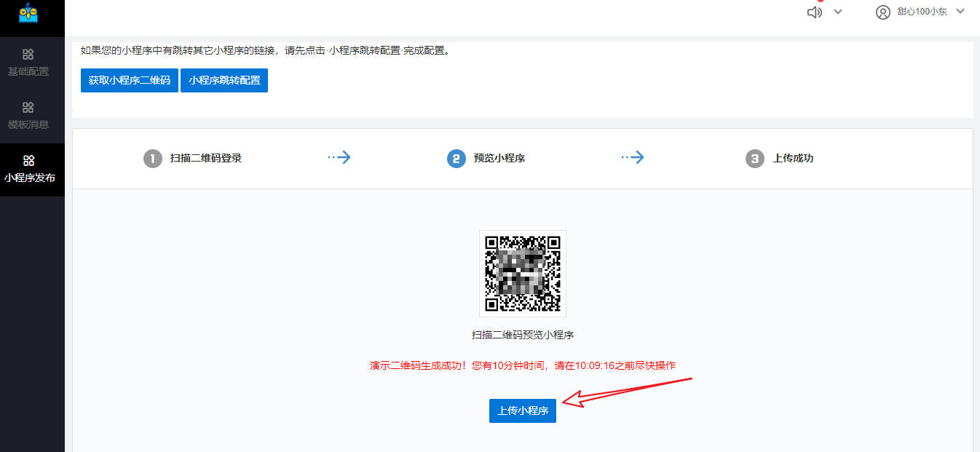Click the preview QR code image
980x452 pixels.
click(x=523, y=274)
